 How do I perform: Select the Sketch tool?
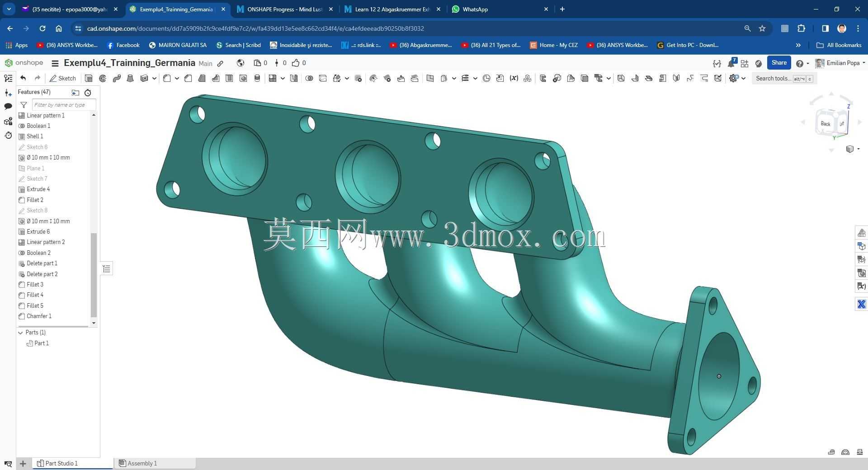tap(63, 78)
